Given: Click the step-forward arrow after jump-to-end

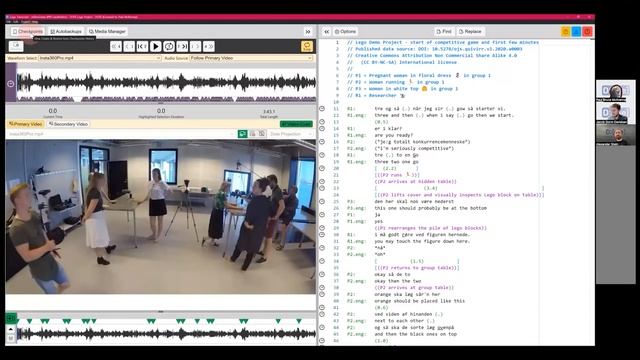Looking at the screenshot, I should point(196,47).
